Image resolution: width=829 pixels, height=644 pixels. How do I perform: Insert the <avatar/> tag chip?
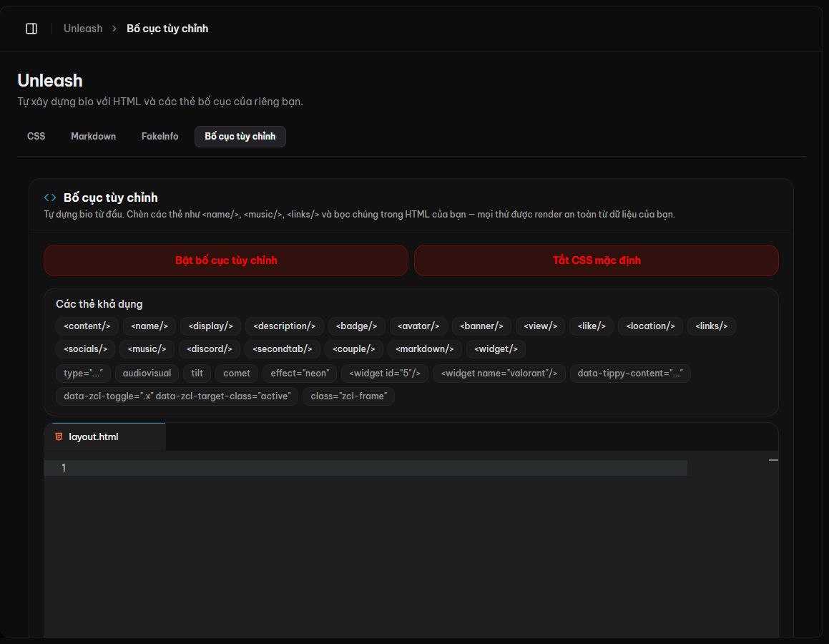(418, 326)
